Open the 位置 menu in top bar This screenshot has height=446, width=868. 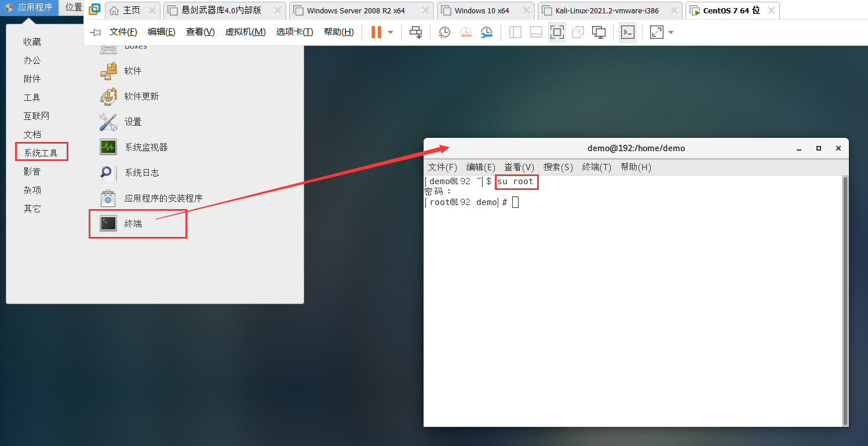(74, 8)
